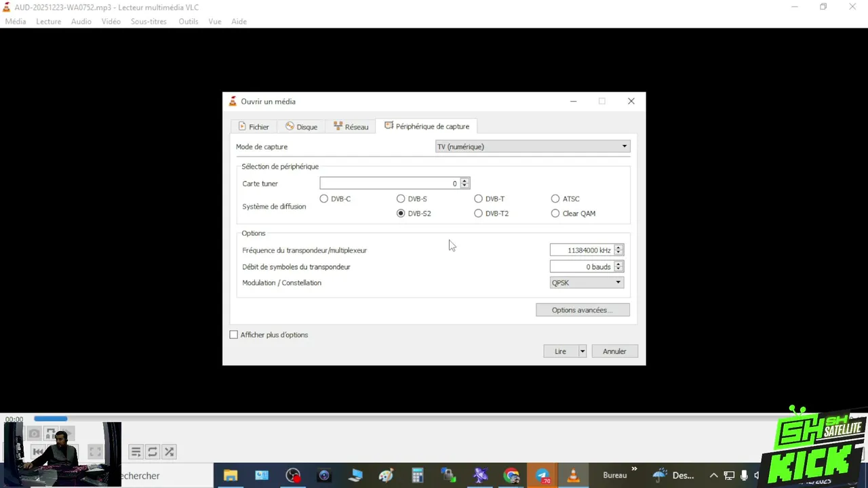Open the playlist toggle icon in VLC
This screenshot has height=488, width=868.
[x=136, y=451]
